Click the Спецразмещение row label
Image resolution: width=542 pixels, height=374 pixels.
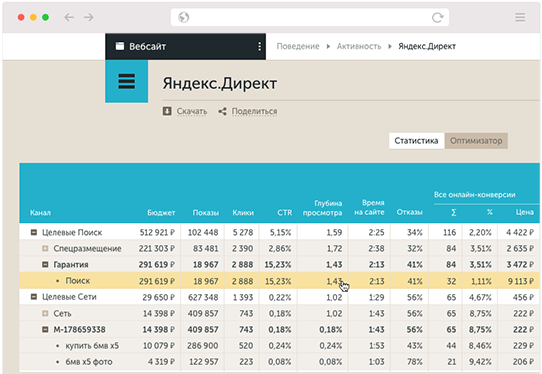tap(87, 248)
